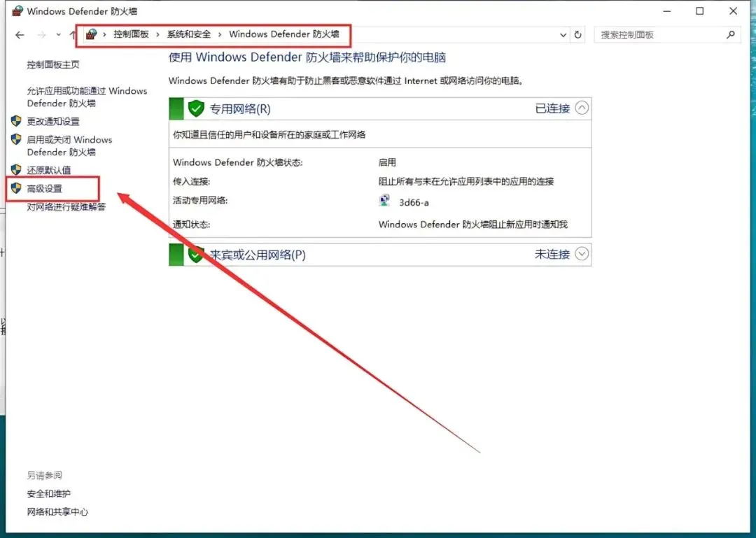This screenshot has height=538, width=756.
Task: Open the recent locations dropdown arrow
Action: click(x=58, y=35)
